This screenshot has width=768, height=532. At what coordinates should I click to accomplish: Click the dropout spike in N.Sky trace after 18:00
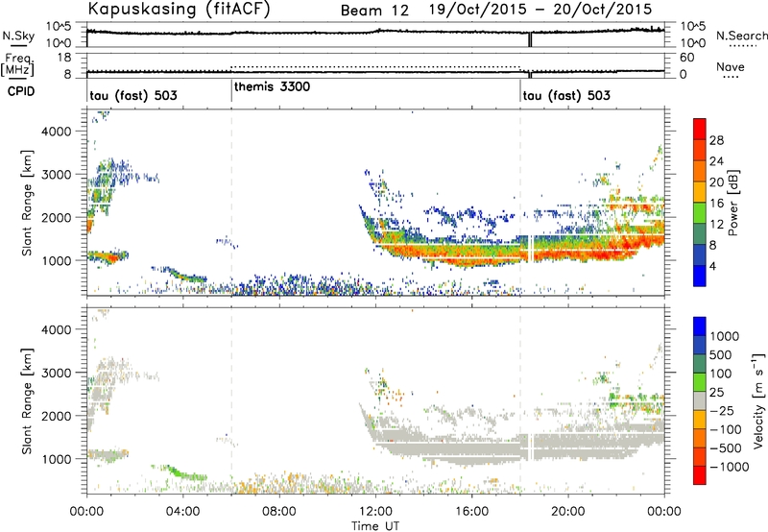[530, 39]
